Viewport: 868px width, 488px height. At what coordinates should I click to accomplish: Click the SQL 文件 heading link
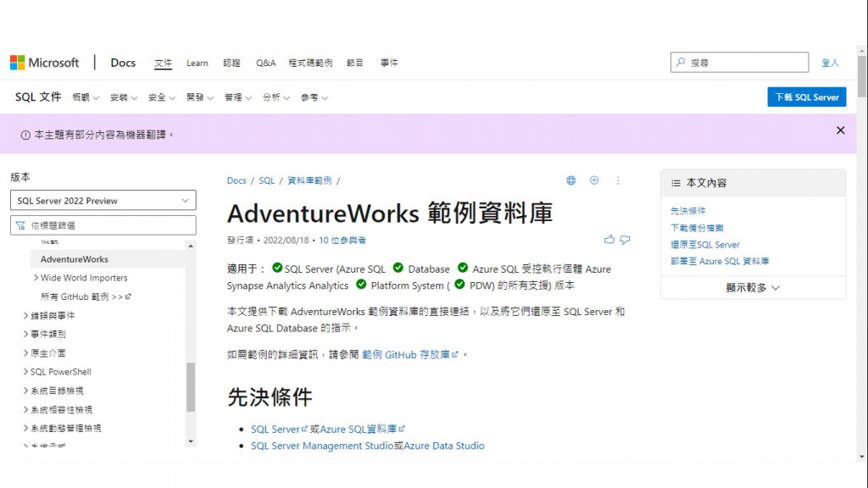coord(38,97)
